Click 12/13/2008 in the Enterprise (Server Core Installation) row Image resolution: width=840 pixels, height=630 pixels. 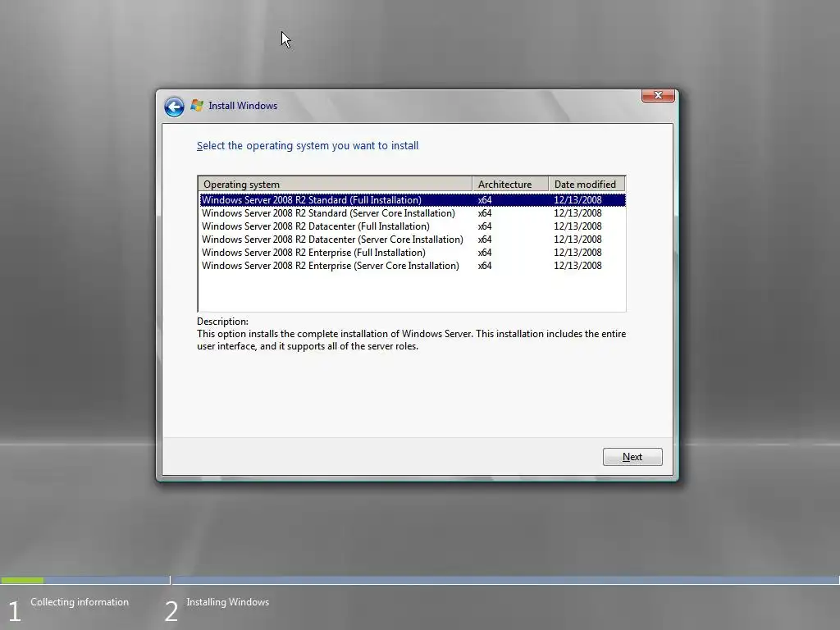coord(577,266)
